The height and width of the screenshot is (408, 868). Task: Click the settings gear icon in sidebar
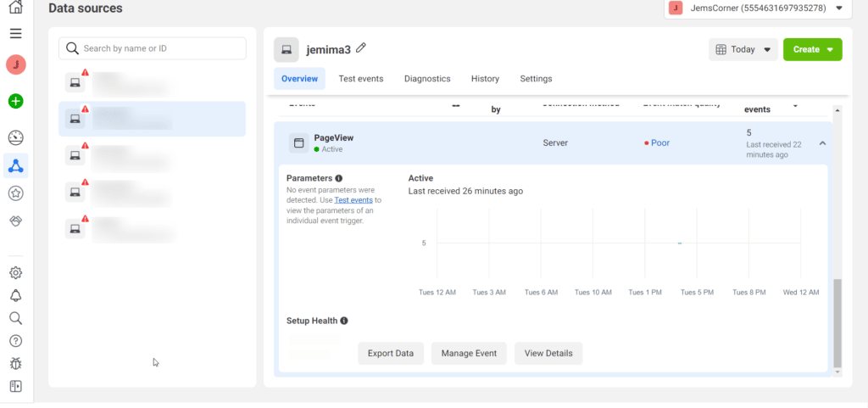(15, 273)
